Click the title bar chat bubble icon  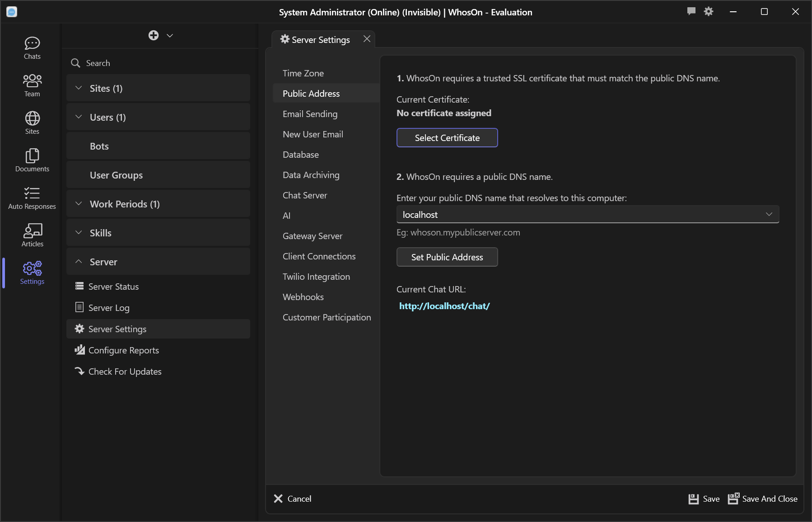[691, 11]
